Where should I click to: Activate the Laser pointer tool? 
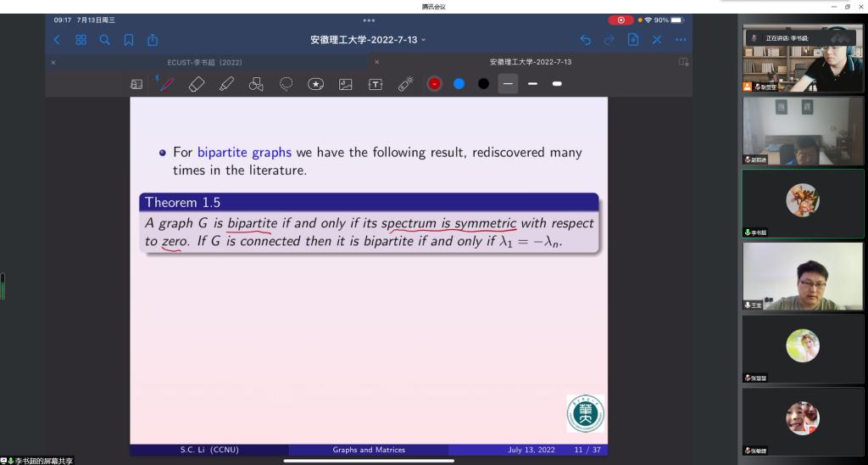point(405,84)
